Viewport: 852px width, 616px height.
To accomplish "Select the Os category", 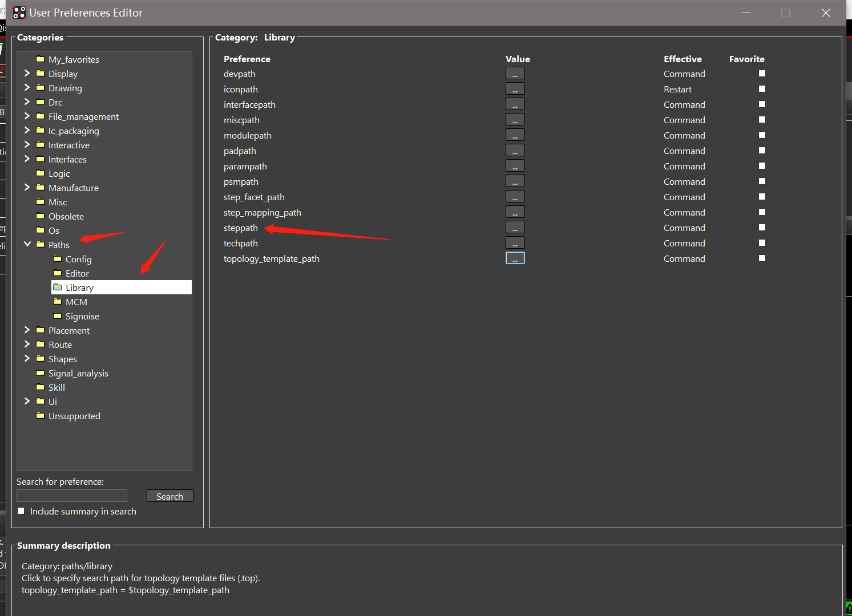I will click(54, 230).
